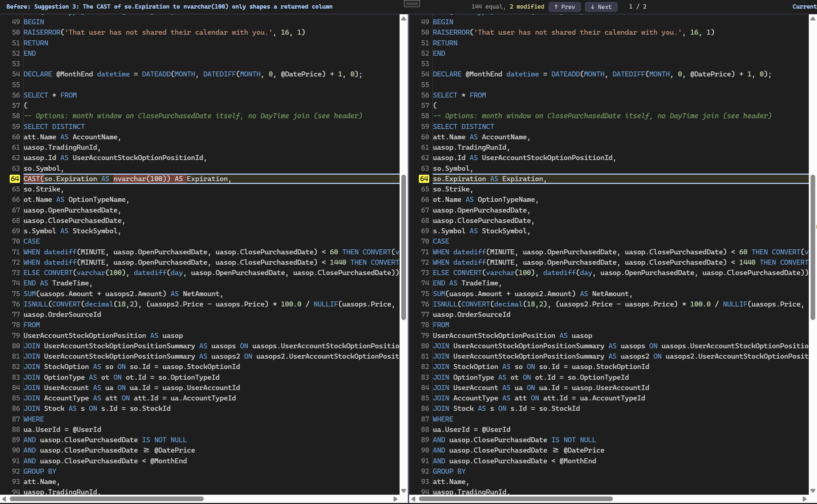
Task: Click 'nvarchar(100))' in left pane line 64
Action: (x=142, y=179)
